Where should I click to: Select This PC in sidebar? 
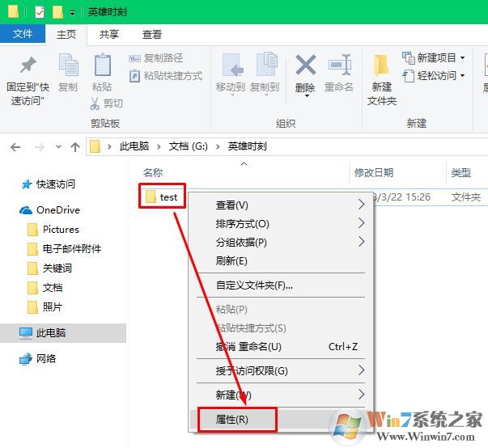(x=63, y=333)
